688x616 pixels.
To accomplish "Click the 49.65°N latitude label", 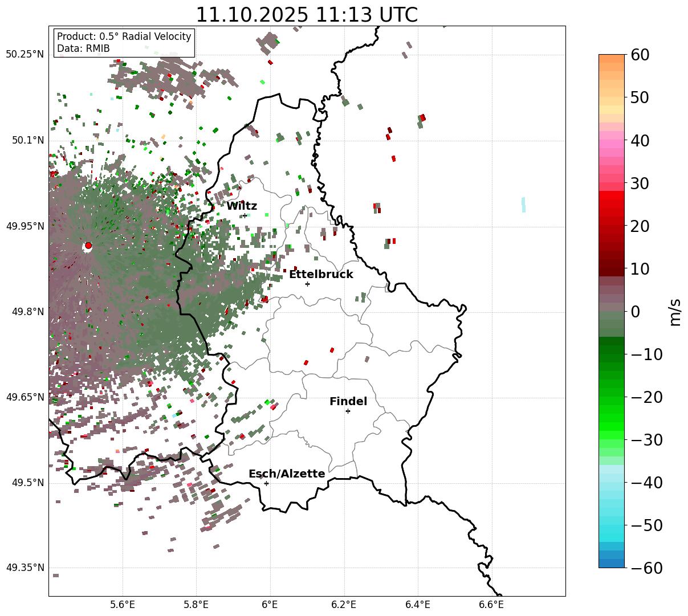I will click(25, 397).
